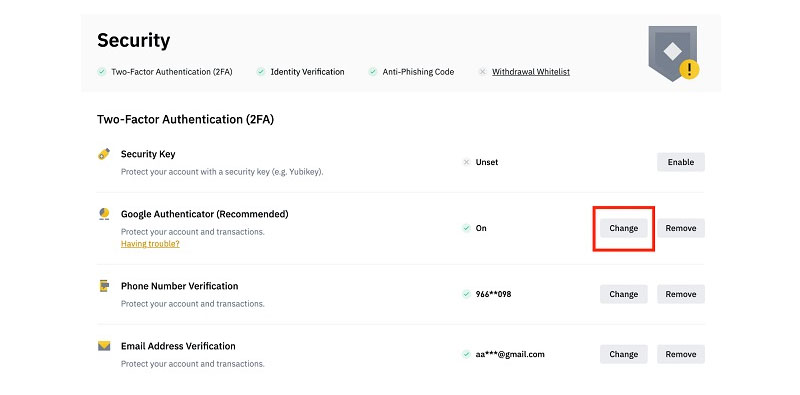This screenshot has height=395, width=800.
Task: Enable the Security Key
Action: 681,162
